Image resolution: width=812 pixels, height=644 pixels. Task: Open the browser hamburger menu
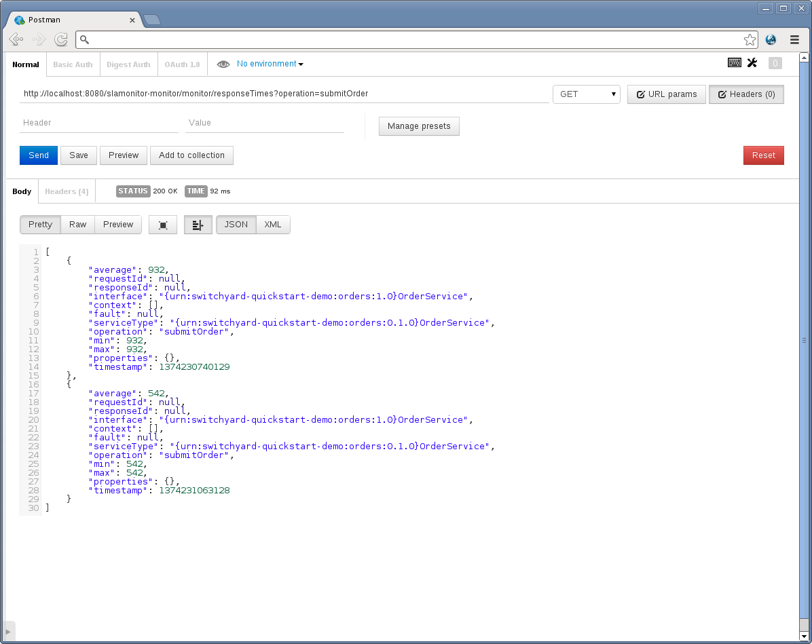point(794,40)
